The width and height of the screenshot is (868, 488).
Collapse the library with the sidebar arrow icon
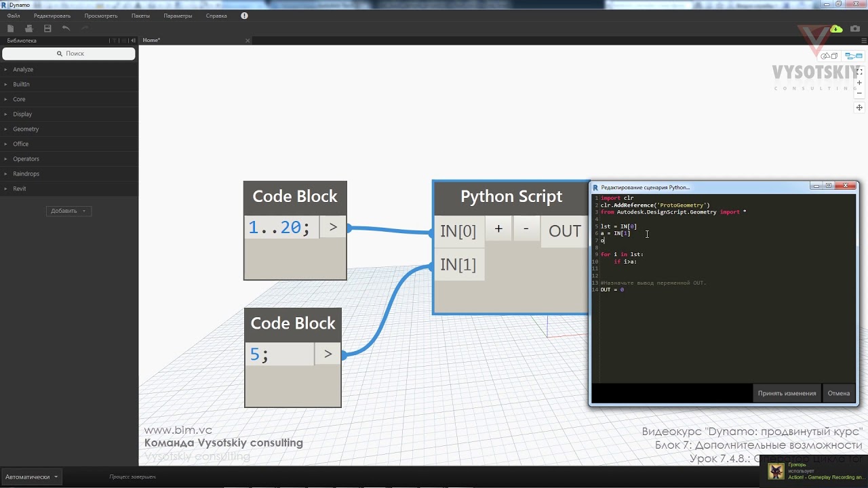134,41
